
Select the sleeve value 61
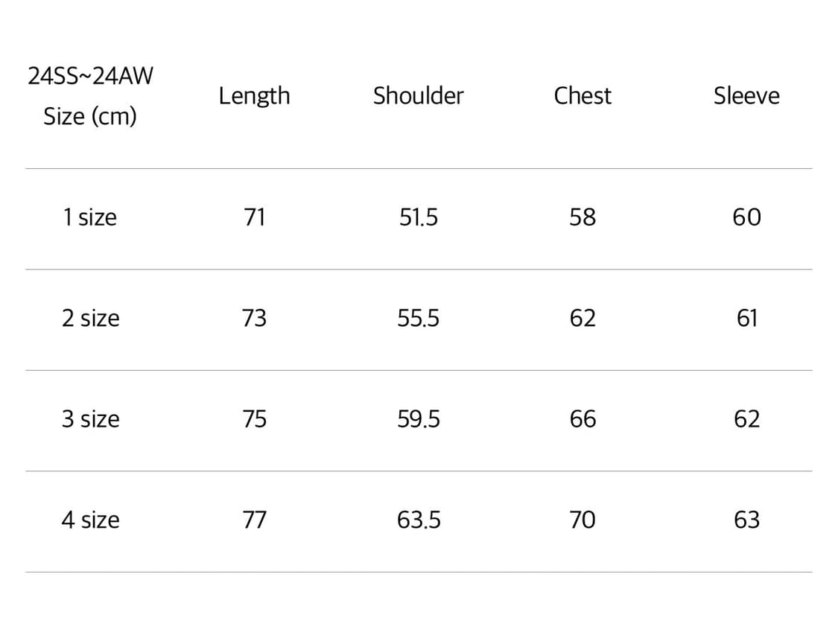click(x=746, y=319)
